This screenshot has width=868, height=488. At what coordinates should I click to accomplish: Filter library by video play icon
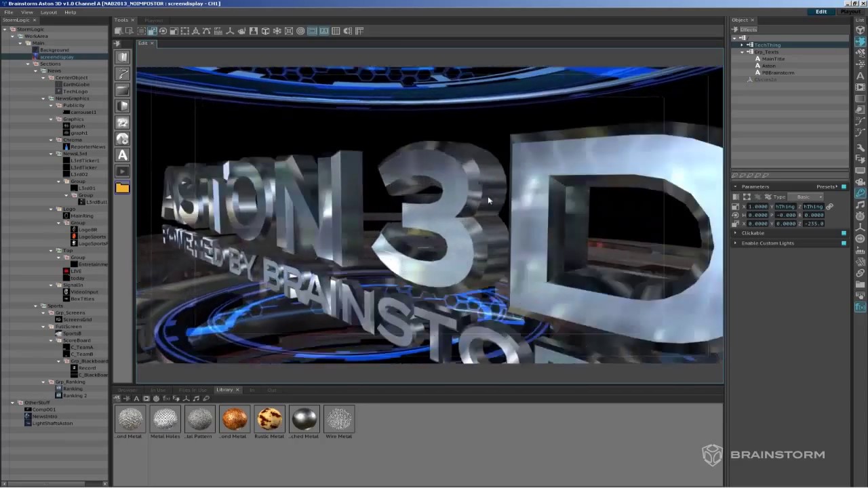(146, 399)
